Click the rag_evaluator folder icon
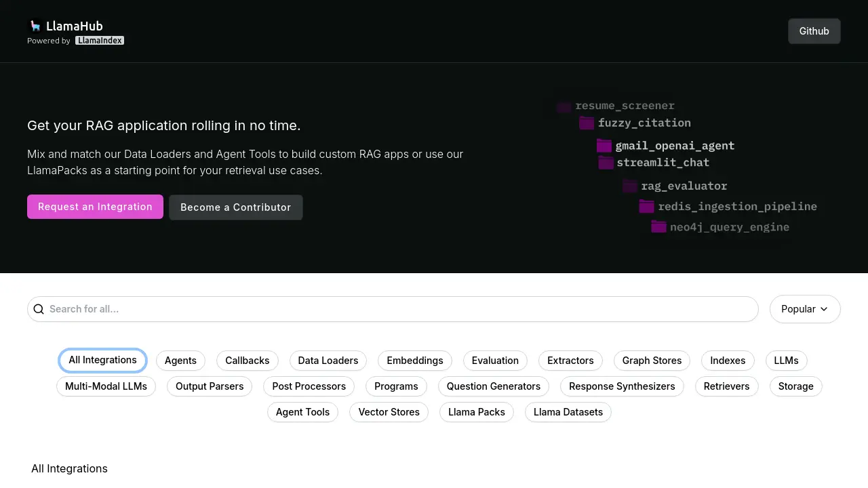 [x=630, y=186]
